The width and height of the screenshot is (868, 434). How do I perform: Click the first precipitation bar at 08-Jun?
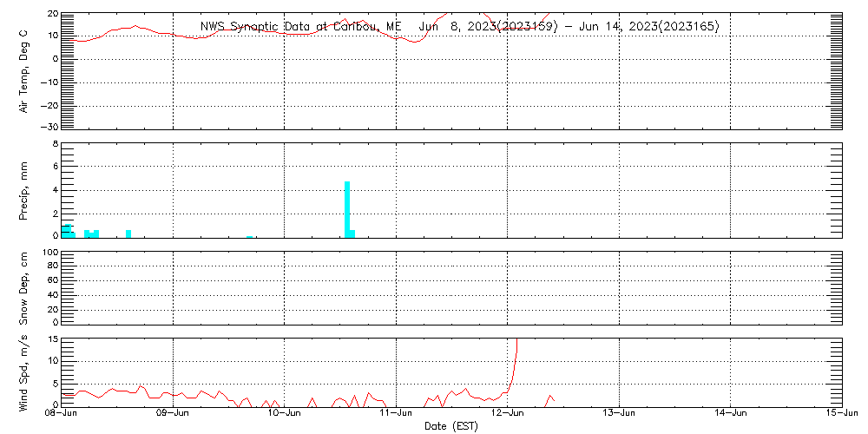coord(67,230)
